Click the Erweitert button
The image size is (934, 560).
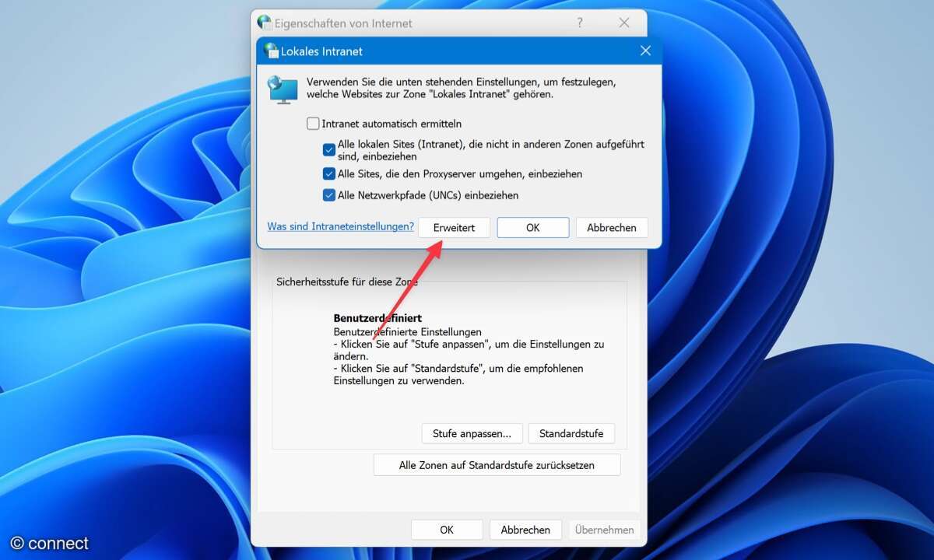454,228
